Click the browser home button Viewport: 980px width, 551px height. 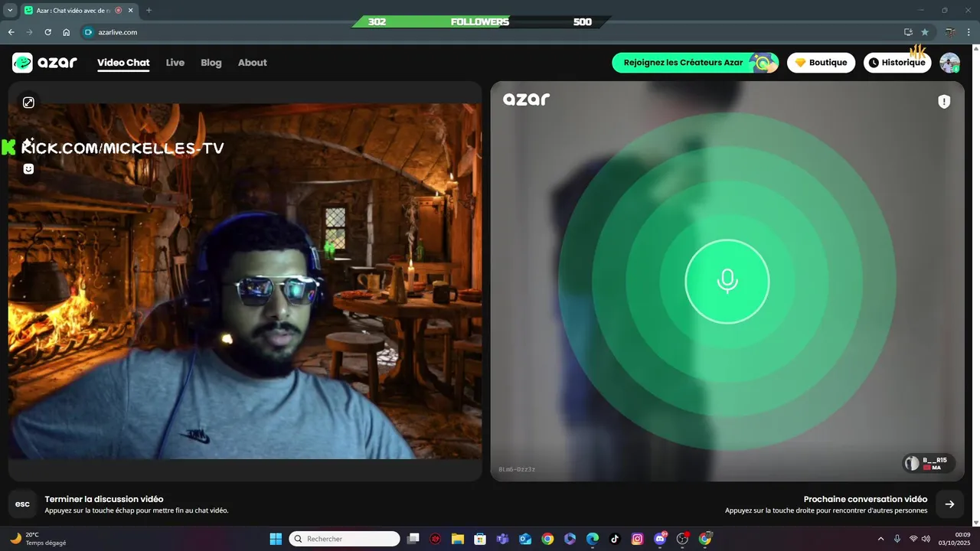[67, 32]
